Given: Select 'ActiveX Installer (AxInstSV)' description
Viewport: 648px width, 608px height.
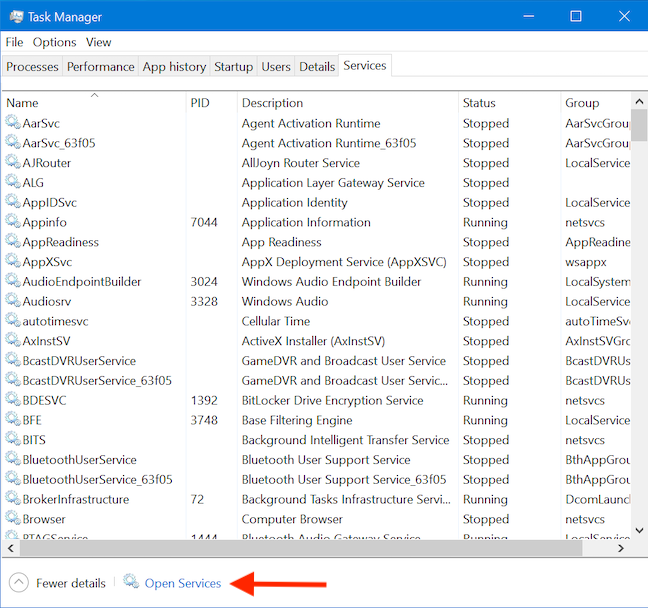Looking at the screenshot, I should (x=313, y=341).
